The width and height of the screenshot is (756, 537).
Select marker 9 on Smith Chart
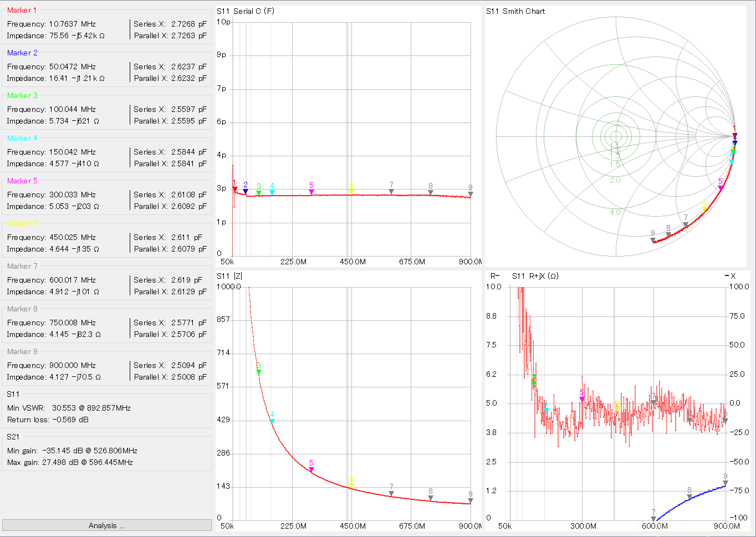pyautogui.click(x=653, y=241)
